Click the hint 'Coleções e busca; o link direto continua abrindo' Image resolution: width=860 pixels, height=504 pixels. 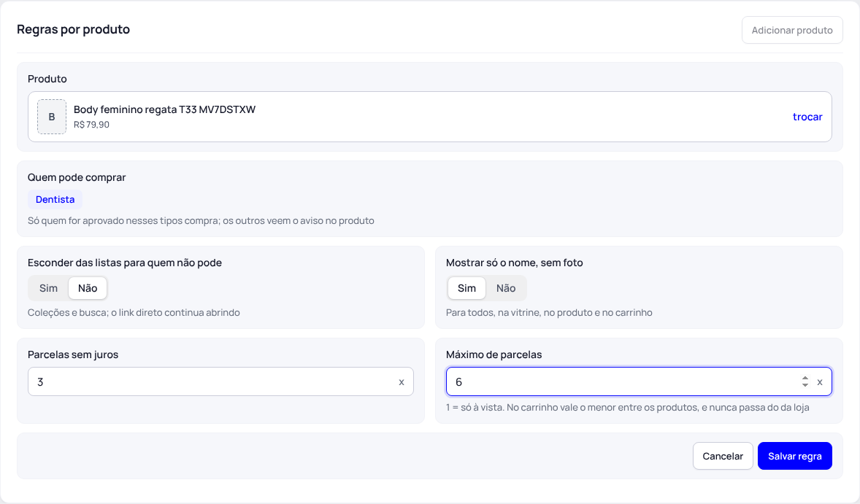point(134,313)
